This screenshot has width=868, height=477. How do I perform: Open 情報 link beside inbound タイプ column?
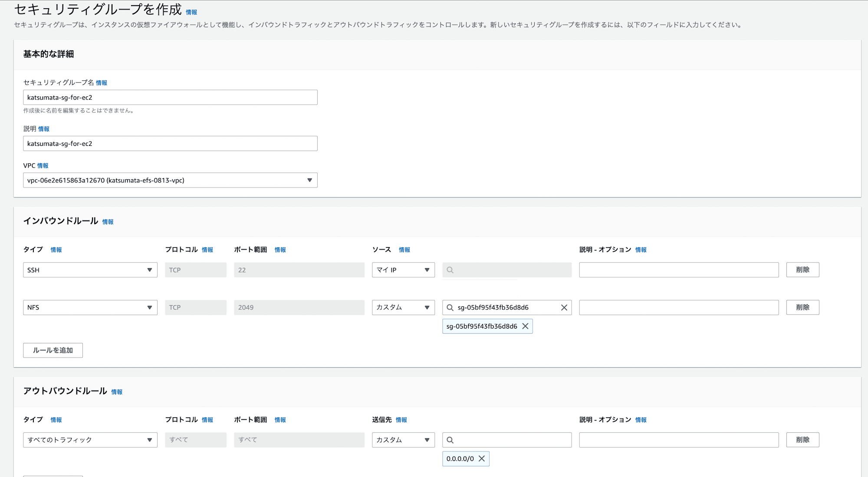(x=56, y=250)
